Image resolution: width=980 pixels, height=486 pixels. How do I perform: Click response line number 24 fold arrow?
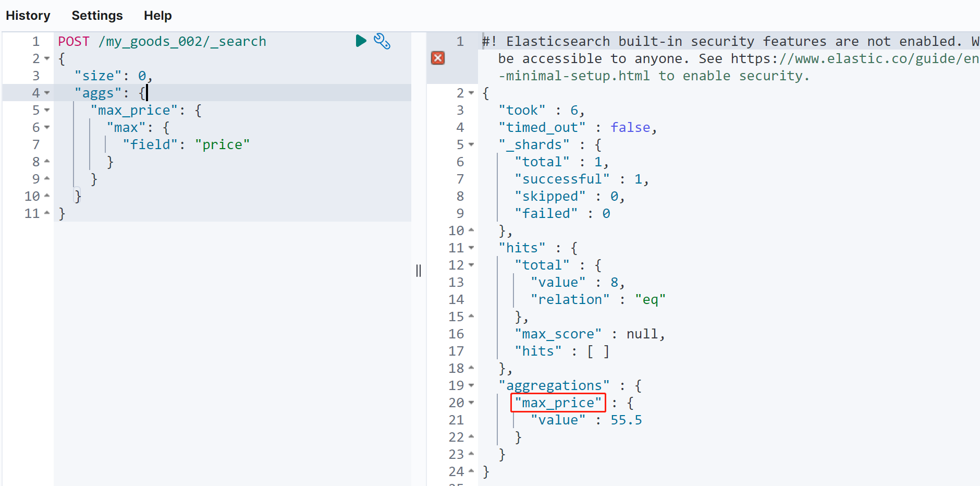pos(471,471)
